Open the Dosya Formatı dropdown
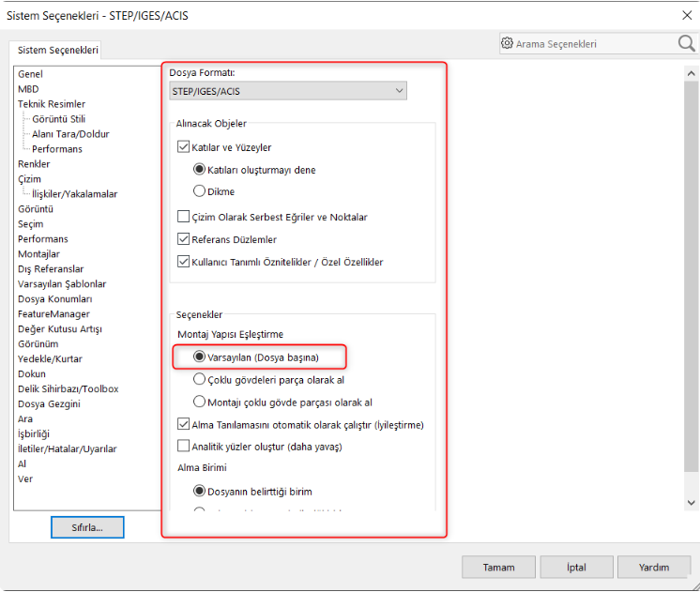 point(287,91)
